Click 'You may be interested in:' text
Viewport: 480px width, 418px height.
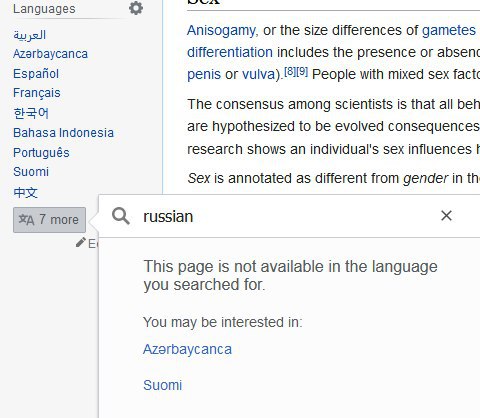point(223,322)
